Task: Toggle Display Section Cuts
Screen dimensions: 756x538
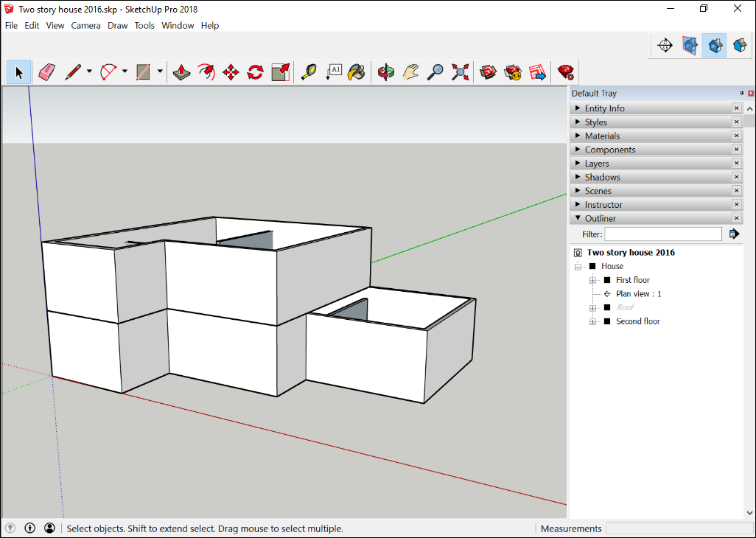Action: pyautogui.click(x=715, y=46)
